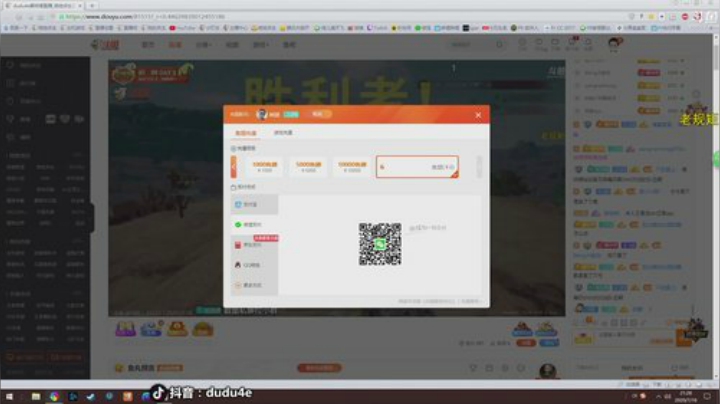The width and height of the screenshot is (720, 404).
Task: Open the rightmost footer link in dialog
Action: 471,301
